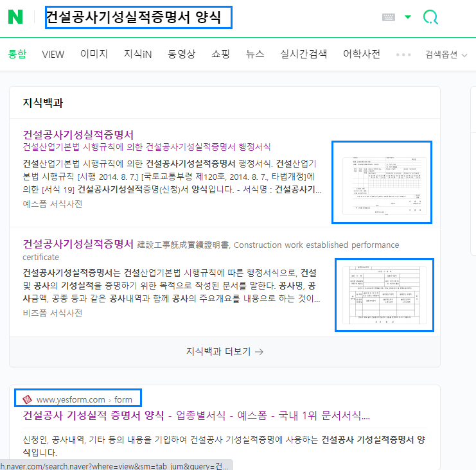Click 지식백과 더보기 button
Screen dimensions: 476x470
click(225, 351)
